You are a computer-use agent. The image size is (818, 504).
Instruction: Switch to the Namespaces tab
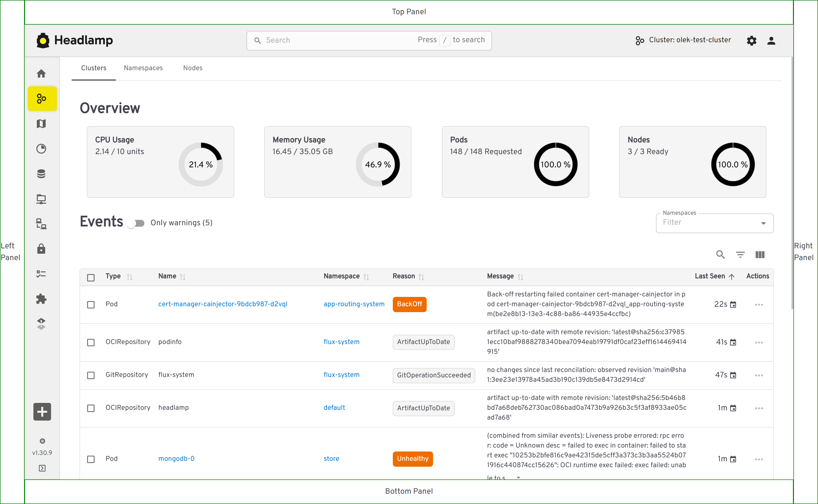tap(143, 68)
